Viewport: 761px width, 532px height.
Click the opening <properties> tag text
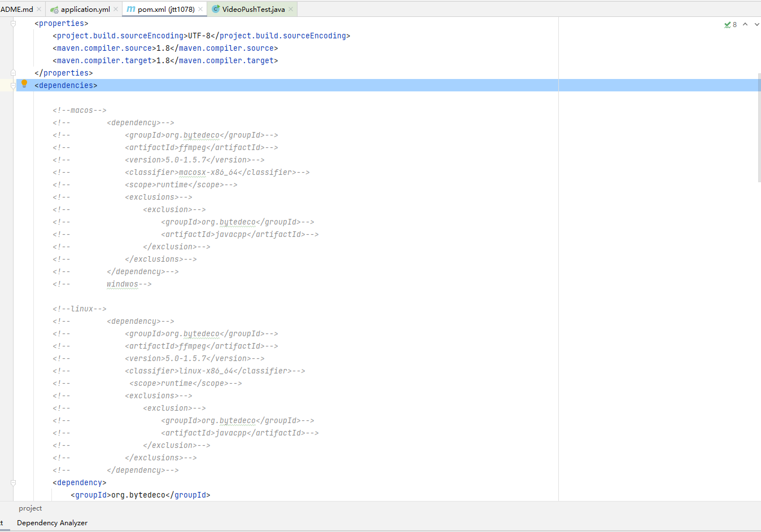tap(62, 23)
